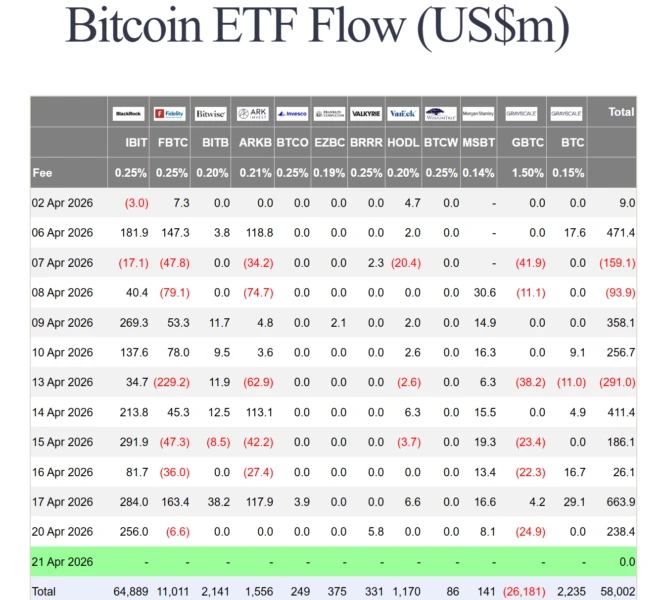Select the MSBT column header
This screenshot has width=663, height=600.
coord(478,143)
